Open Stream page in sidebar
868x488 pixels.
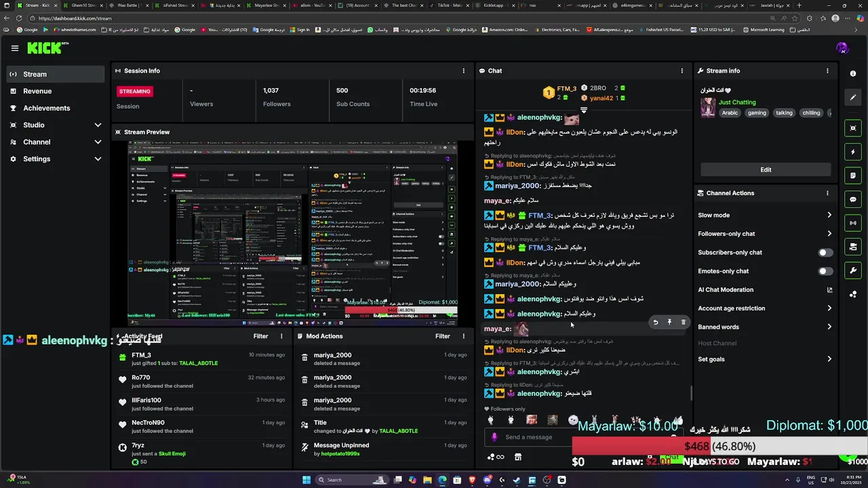(56, 74)
